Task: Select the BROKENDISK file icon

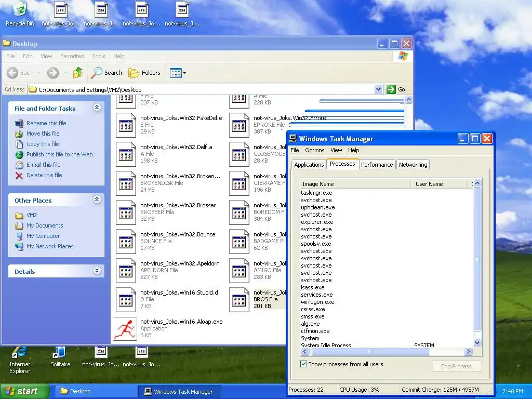Action: pos(126,183)
